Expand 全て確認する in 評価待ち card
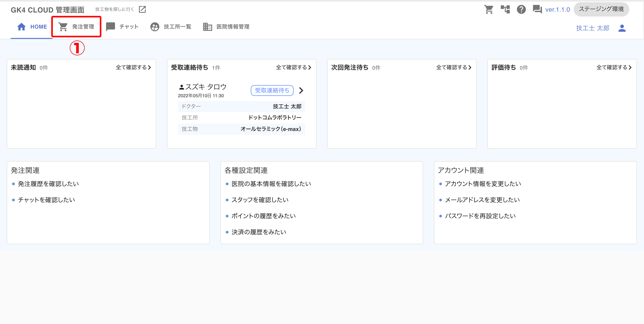This screenshot has width=644, height=324. click(x=614, y=67)
